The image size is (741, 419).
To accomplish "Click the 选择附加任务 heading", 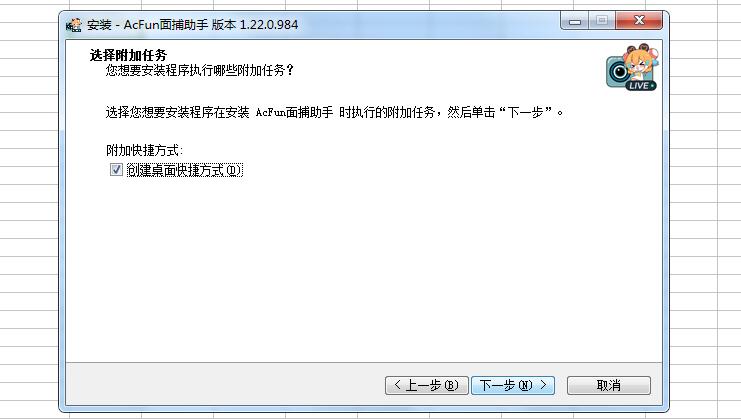I will point(128,55).
